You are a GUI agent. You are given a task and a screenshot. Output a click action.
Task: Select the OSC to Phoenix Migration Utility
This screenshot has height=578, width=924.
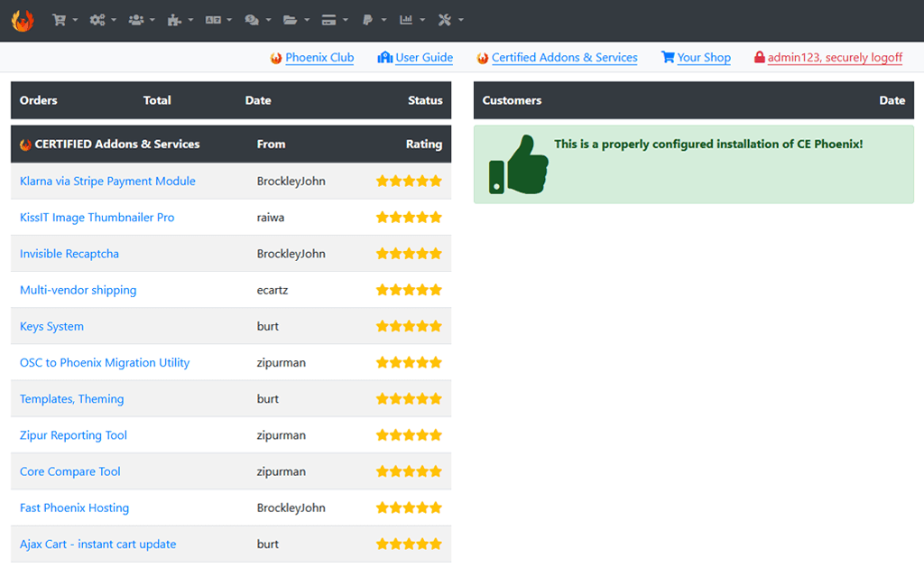click(x=105, y=363)
